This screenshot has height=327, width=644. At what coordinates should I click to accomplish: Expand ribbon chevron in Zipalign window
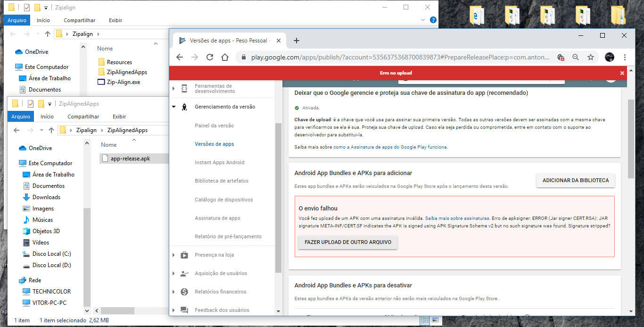(x=423, y=20)
